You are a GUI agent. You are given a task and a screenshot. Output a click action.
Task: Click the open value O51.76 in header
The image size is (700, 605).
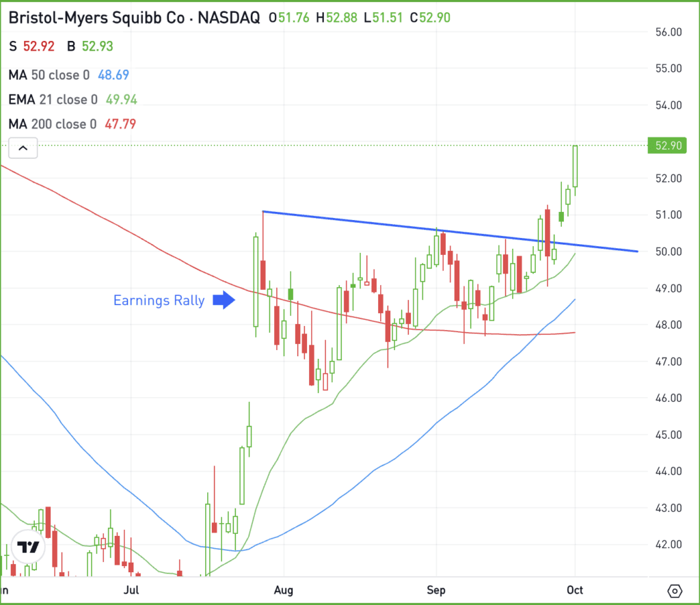pos(289,18)
